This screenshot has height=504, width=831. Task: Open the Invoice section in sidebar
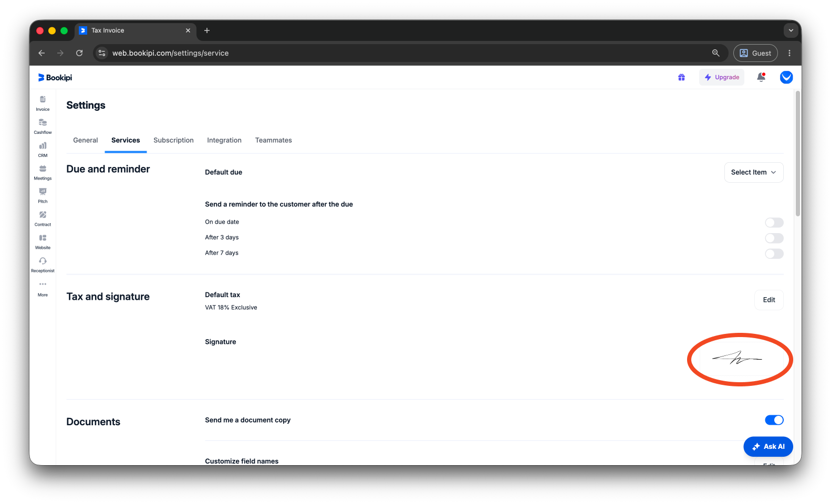[x=43, y=103]
